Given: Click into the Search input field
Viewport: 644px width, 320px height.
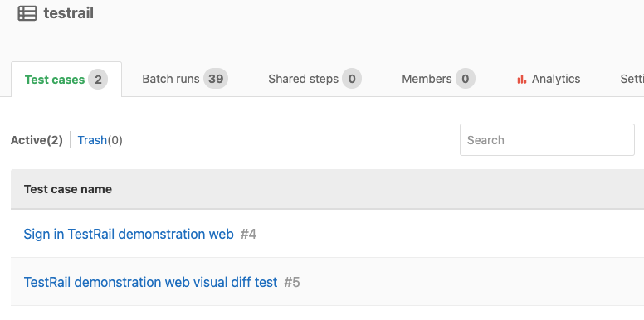Looking at the screenshot, I should tap(547, 139).
